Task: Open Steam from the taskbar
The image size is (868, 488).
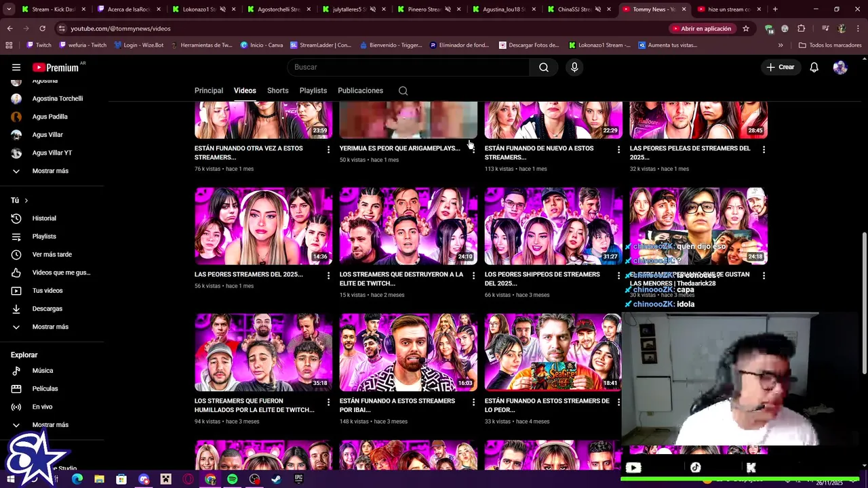Action: coord(276,479)
